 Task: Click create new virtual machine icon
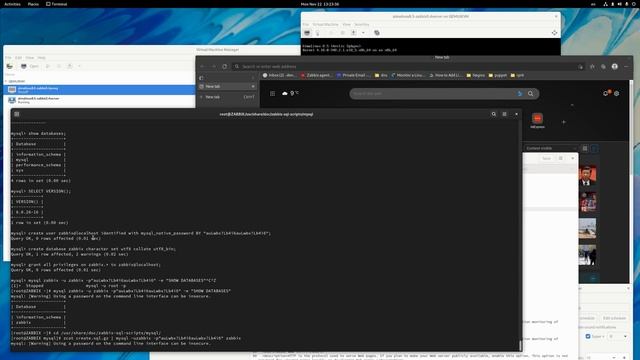click(x=10, y=66)
